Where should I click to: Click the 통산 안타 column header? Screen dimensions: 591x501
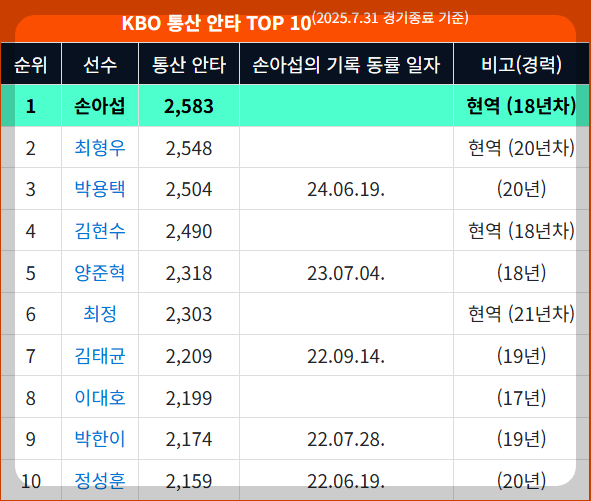pos(189,65)
